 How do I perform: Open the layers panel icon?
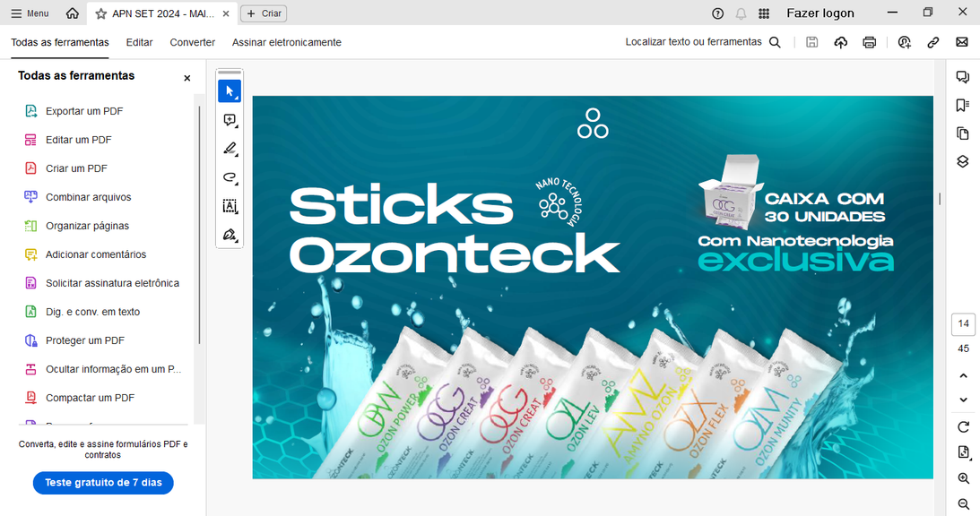point(962,162)
